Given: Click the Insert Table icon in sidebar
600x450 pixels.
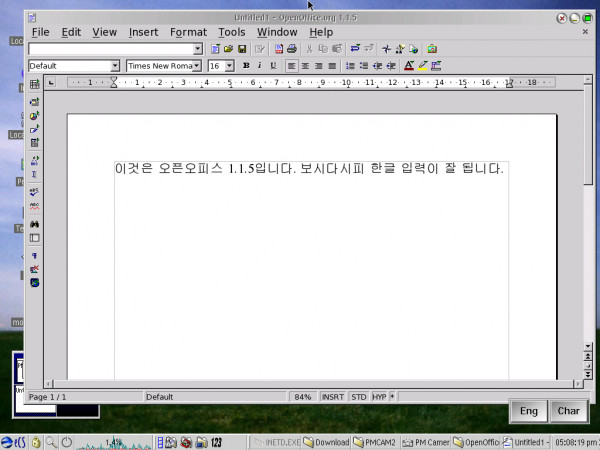Looking at the screenshot, I should click(x=35, y=86).
